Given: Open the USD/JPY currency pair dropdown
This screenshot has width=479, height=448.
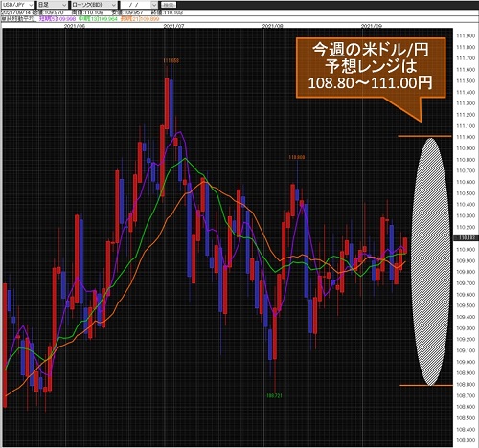Looking at the screenshot, I should click(17, 5).
